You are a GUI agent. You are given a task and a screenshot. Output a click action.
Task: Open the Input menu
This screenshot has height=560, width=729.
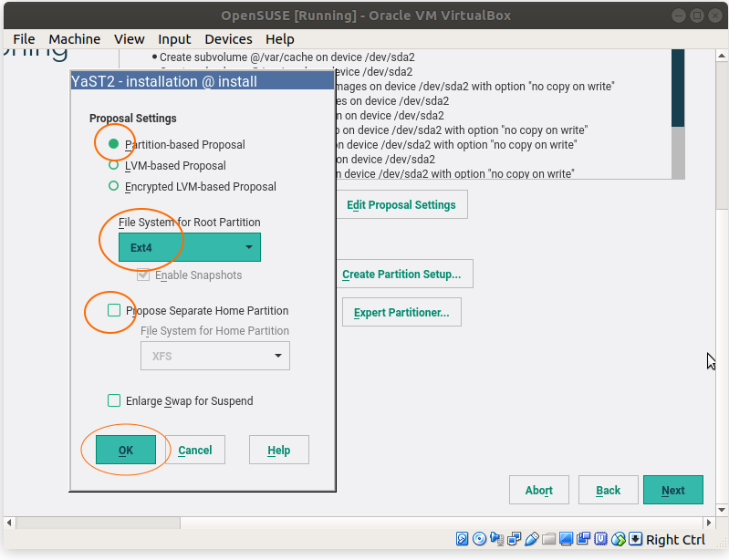click(174, 39)
